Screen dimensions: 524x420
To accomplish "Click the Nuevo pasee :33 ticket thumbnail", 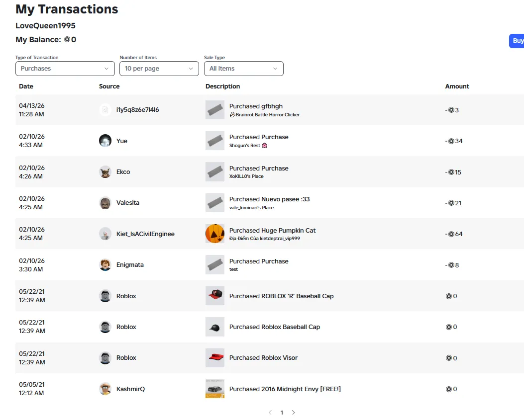I will pos(215,203).
